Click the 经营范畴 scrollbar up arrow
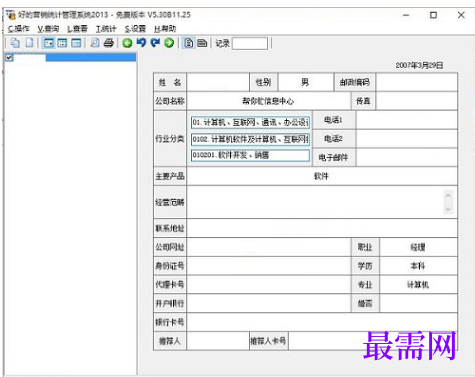The height and width of the screenshot is (377, 475). click(x=448, y=195)
